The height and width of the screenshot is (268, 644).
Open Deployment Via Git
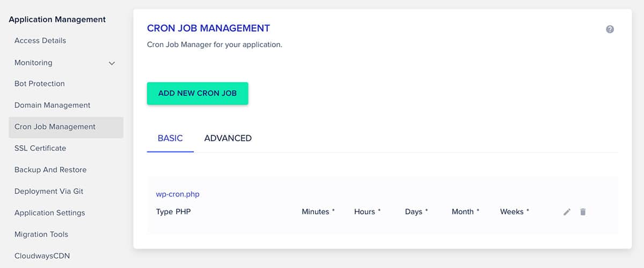49,191
